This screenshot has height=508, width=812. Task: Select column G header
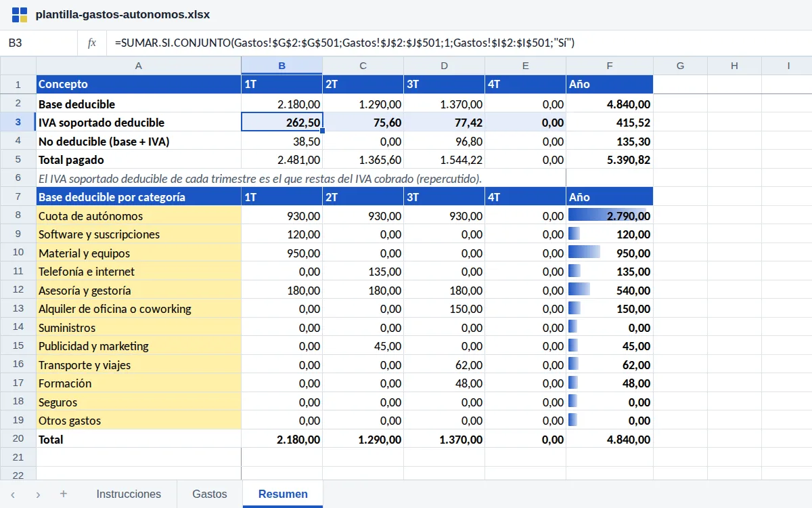(680, 66)
